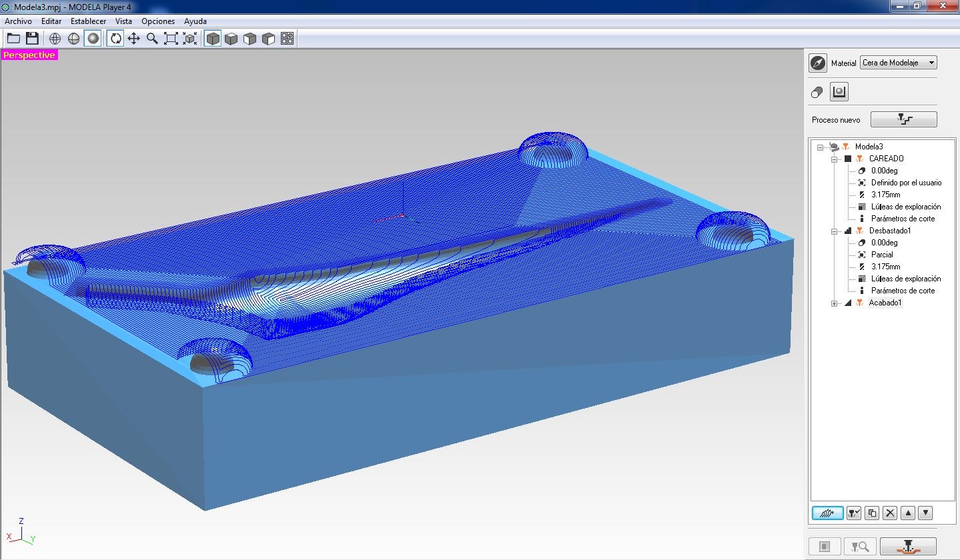Select 0.00deg under Desbastado1
Viewport: 960px width, 560px height.
[884, 243]
